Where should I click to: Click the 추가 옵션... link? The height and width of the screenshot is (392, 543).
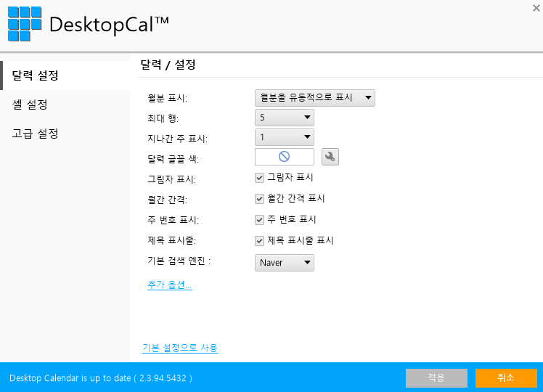pyautogui.click(x=170, y=285)
